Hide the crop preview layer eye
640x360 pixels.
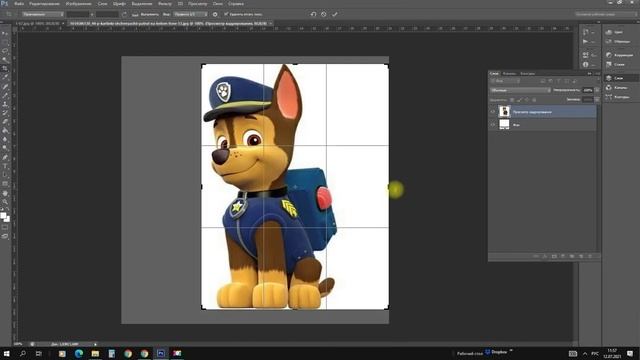point(493,111)
